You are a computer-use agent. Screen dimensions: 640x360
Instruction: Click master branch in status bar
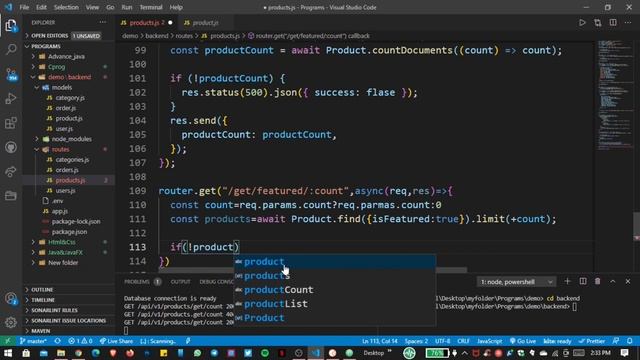(x=33, y=341)
